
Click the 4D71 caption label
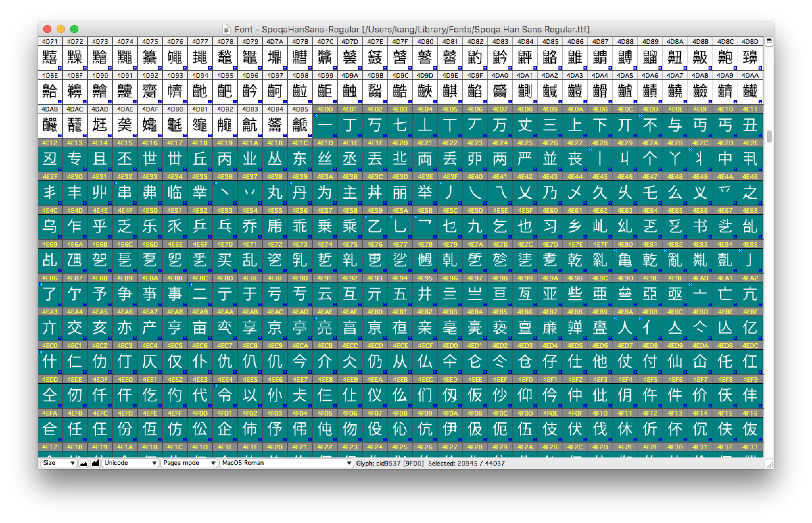pos(50,42)
